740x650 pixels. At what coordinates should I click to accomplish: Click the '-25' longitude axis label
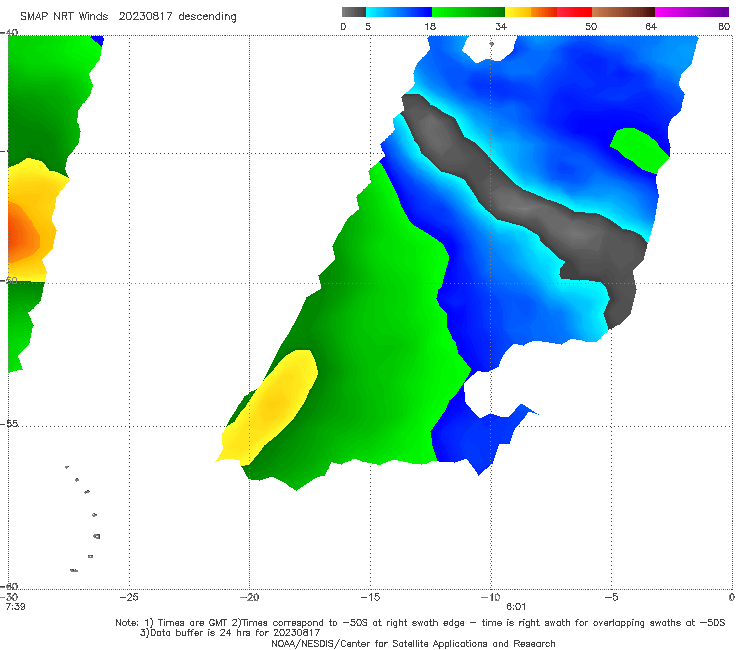point(129,597)
